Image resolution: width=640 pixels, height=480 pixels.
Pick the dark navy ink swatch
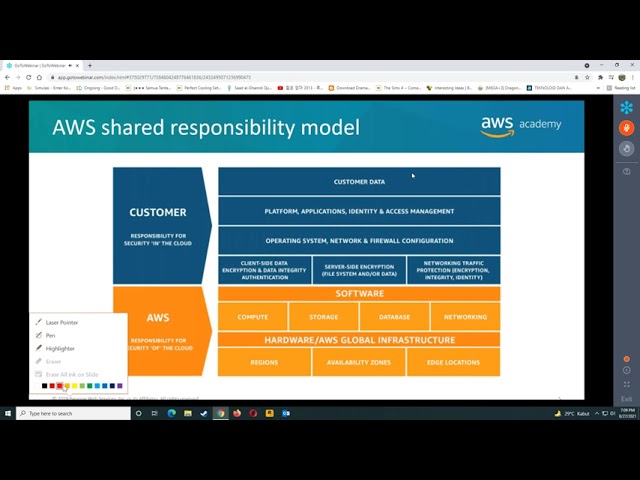pyautogui.click(x=112, y=386)
